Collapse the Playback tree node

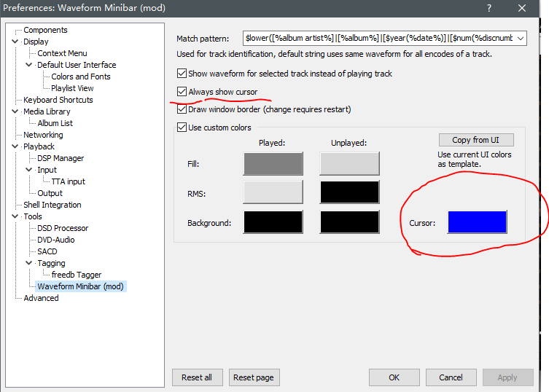[x=15, y=147]
